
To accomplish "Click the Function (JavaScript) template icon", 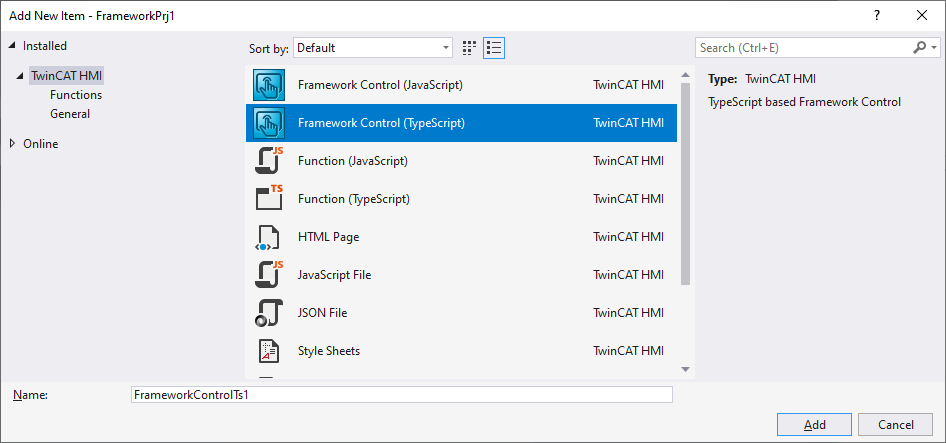I will click(x=268, y=161).
